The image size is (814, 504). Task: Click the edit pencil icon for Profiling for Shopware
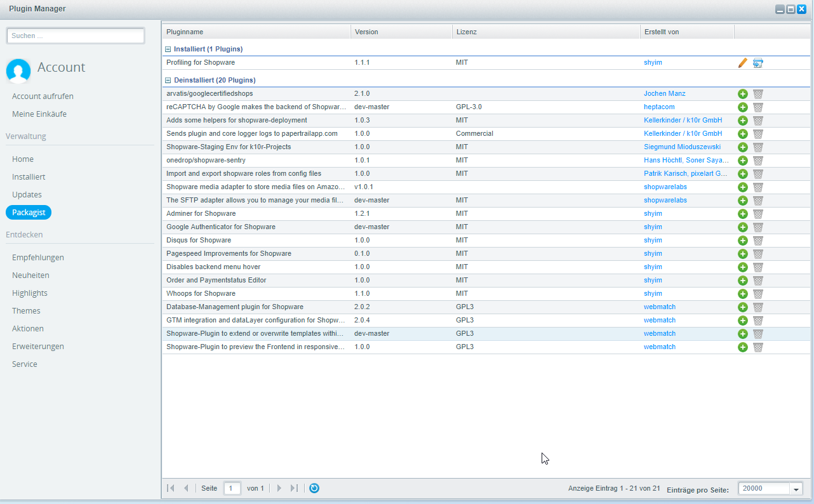[743, 63]
